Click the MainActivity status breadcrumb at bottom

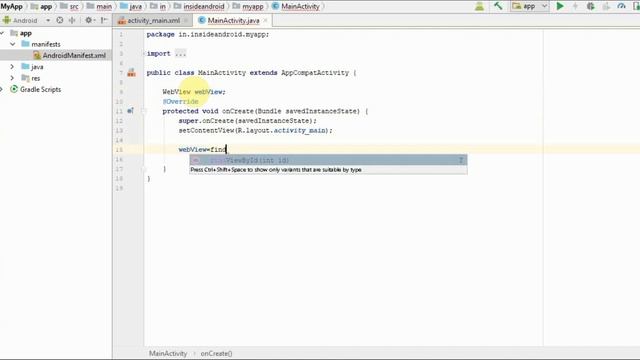[x=168, y=353]
